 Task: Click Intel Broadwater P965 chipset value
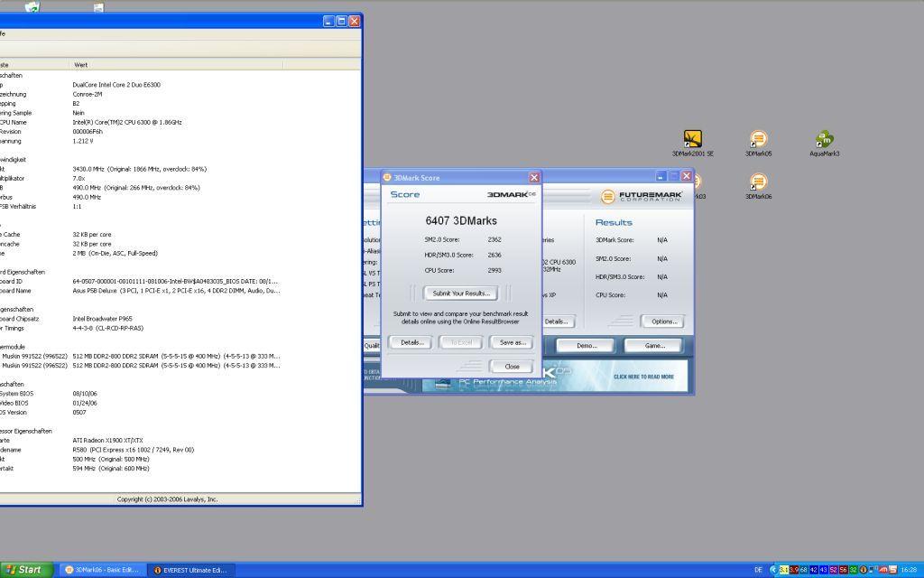click(103, 319)
